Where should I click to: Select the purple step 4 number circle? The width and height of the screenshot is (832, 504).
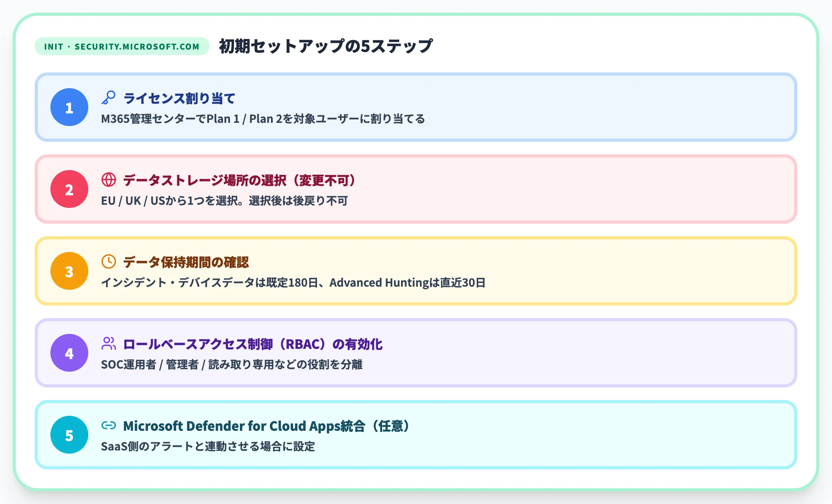click(69, 353)
